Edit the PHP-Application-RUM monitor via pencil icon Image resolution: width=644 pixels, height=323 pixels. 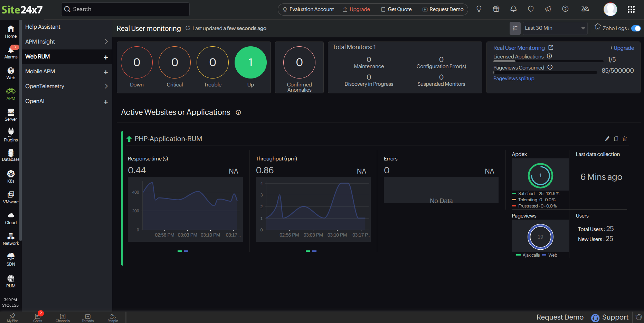coord(607,139)
